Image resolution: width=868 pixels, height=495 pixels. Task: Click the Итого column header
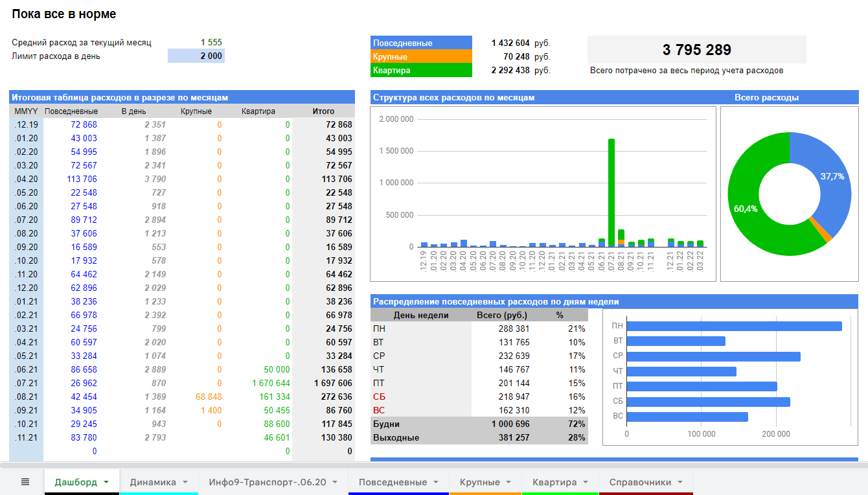[x=323, y=111]
